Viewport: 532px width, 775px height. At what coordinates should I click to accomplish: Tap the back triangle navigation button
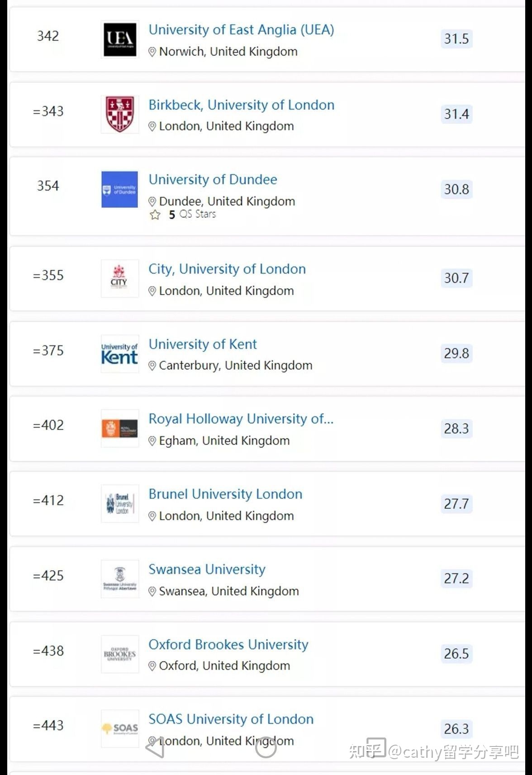coord(155,747)
